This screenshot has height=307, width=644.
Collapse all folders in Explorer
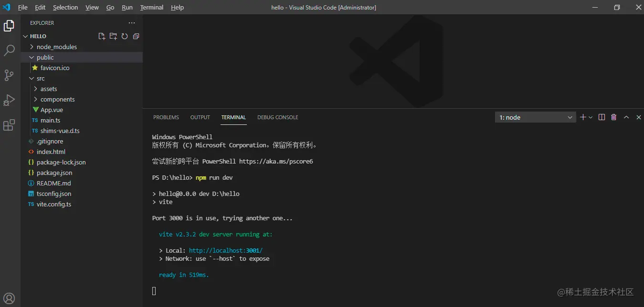[136, 36]
